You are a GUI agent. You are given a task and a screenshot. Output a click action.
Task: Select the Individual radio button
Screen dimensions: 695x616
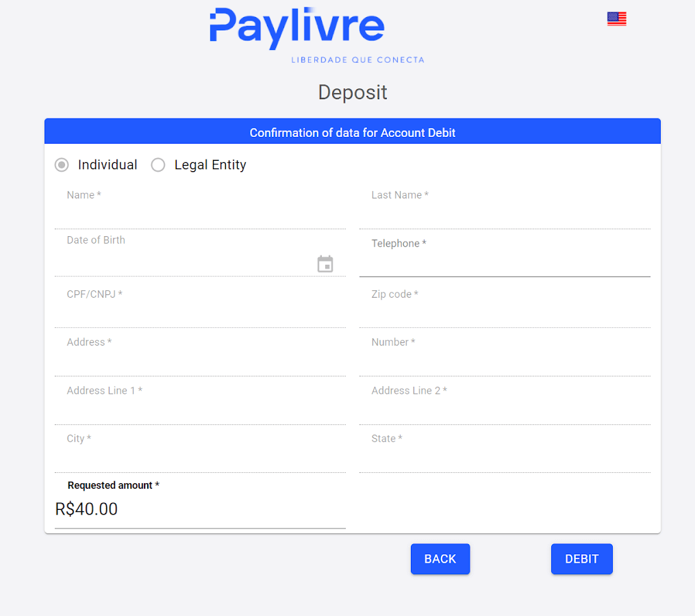tap(61, 164)
